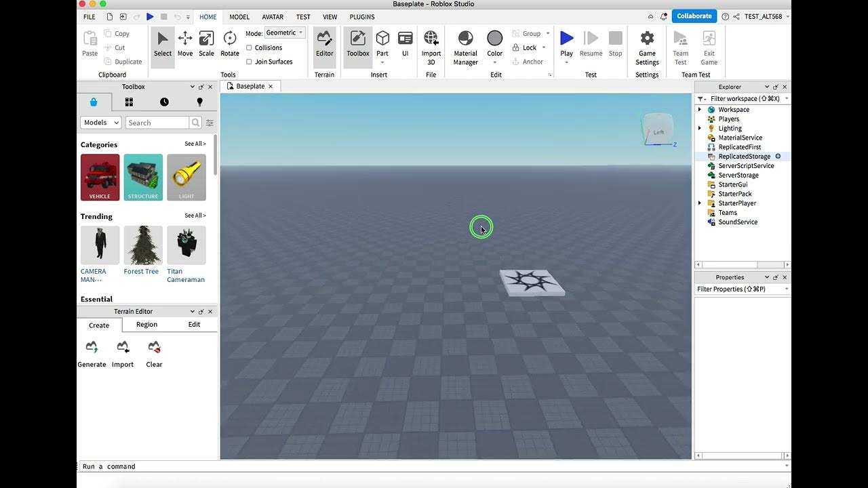This screenshot has width=868, height=488.
Task: Open the Properties filter dropdown arrow
Action: (x=787, y=289)
